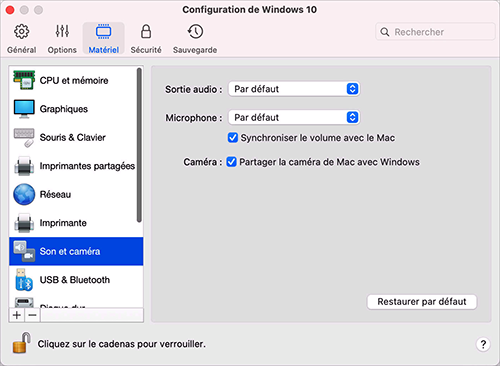Click the magnifier icon in search box
The width and height of the screenshot is (500, 366).
coord(385,32)
